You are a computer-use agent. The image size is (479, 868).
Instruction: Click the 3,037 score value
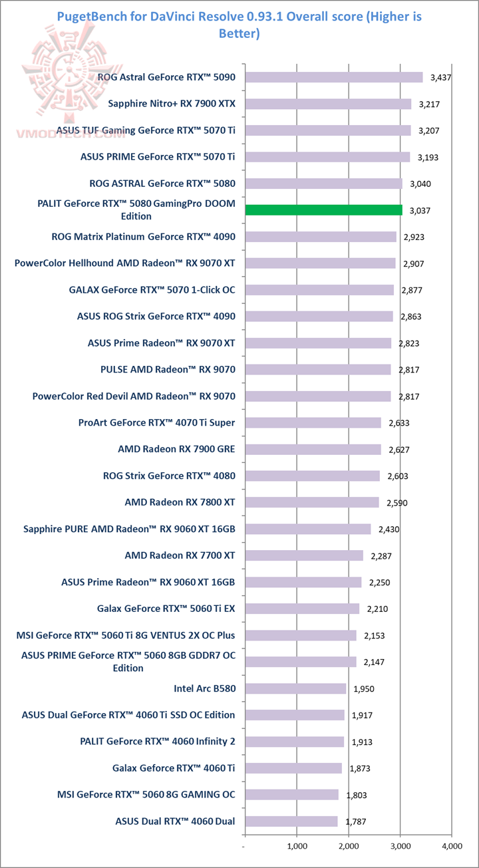420,210
